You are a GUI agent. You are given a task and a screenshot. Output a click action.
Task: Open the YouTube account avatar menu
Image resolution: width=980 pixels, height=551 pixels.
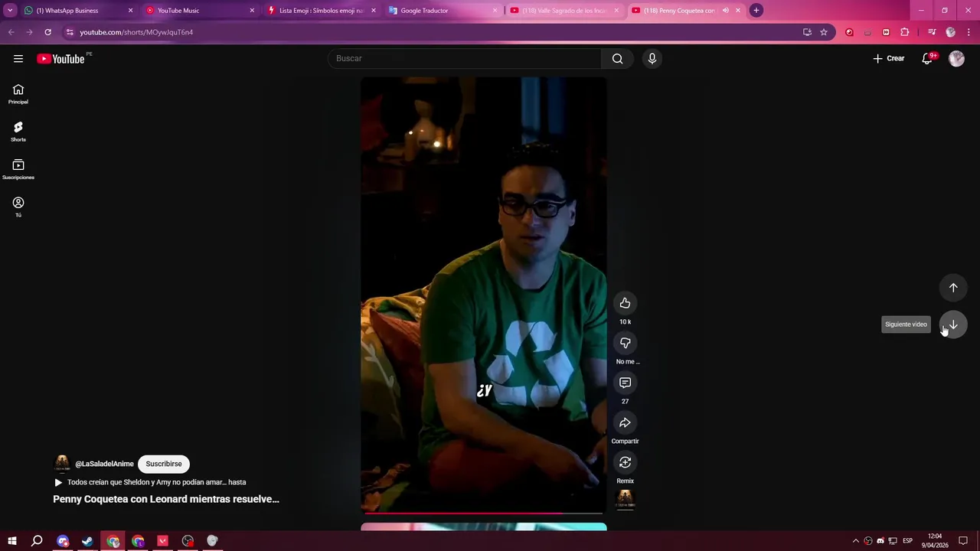click(956, 59)
